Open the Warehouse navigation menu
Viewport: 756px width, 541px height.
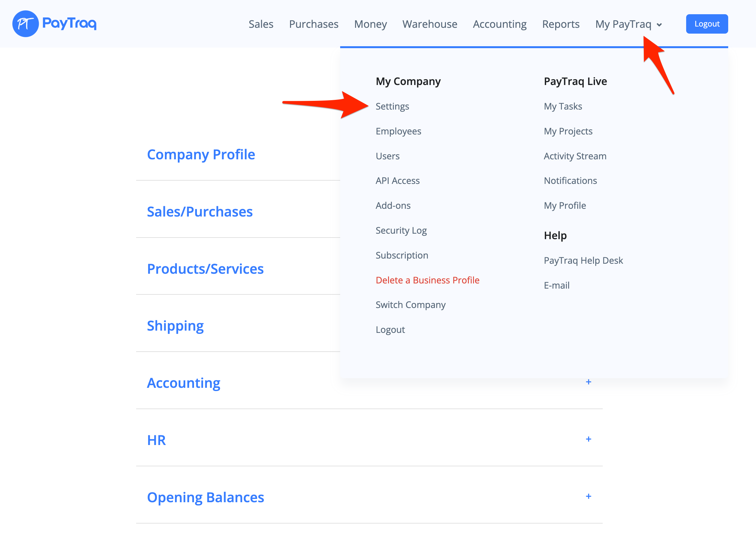[429, 24]
